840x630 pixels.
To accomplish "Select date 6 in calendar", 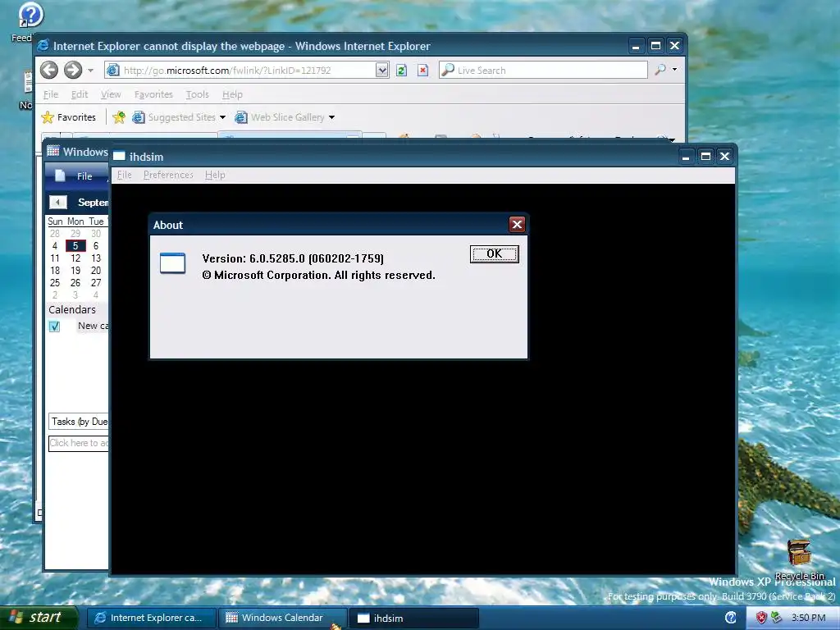I will tap(96, 246).
